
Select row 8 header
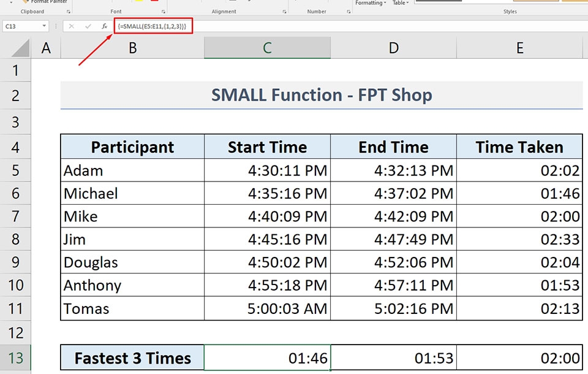click(x=15, y=239)
